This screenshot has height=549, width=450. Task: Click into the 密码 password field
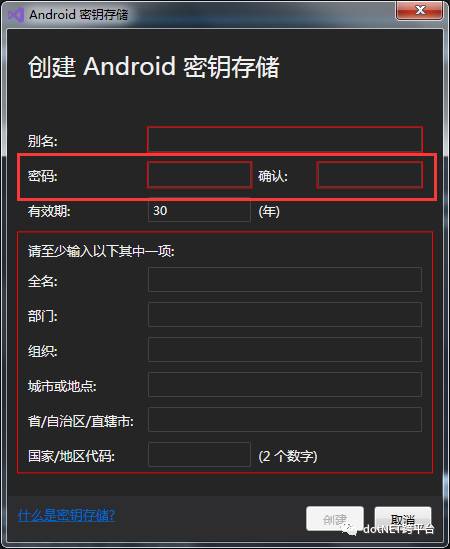[x=199, y=175]
